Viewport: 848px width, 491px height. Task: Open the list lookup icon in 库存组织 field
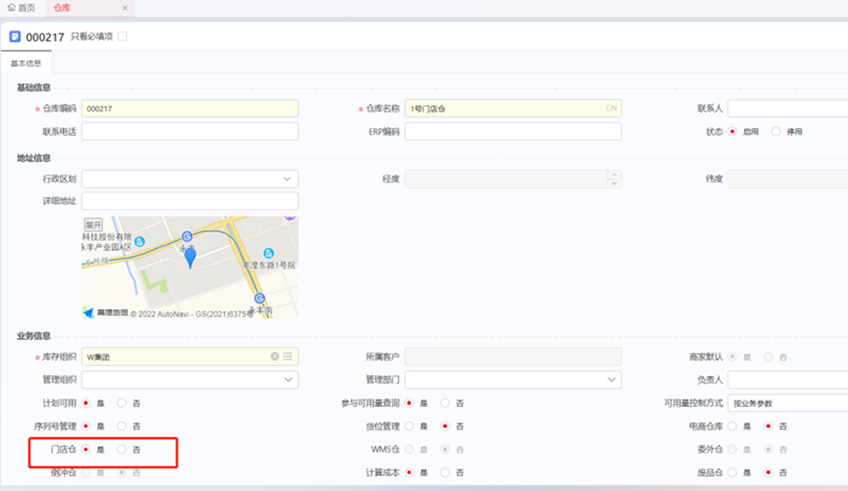click(288, 356)
